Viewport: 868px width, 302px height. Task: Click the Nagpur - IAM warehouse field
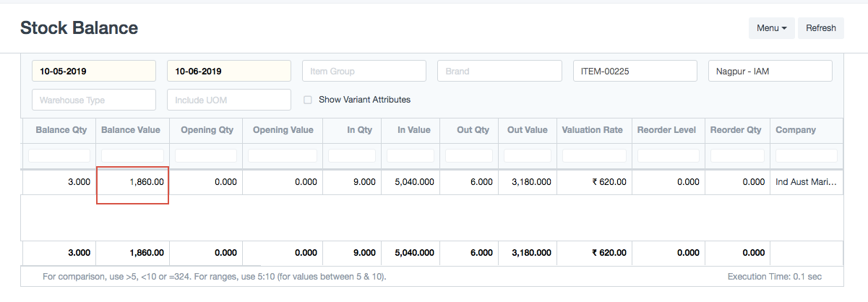770,71
